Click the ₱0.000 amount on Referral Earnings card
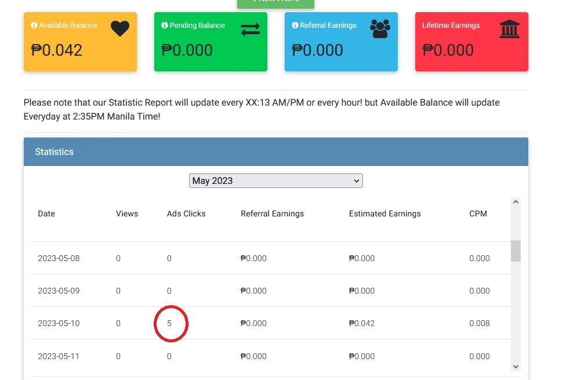Viewport: 588px width, 380px height. click(x=317, y=50)
